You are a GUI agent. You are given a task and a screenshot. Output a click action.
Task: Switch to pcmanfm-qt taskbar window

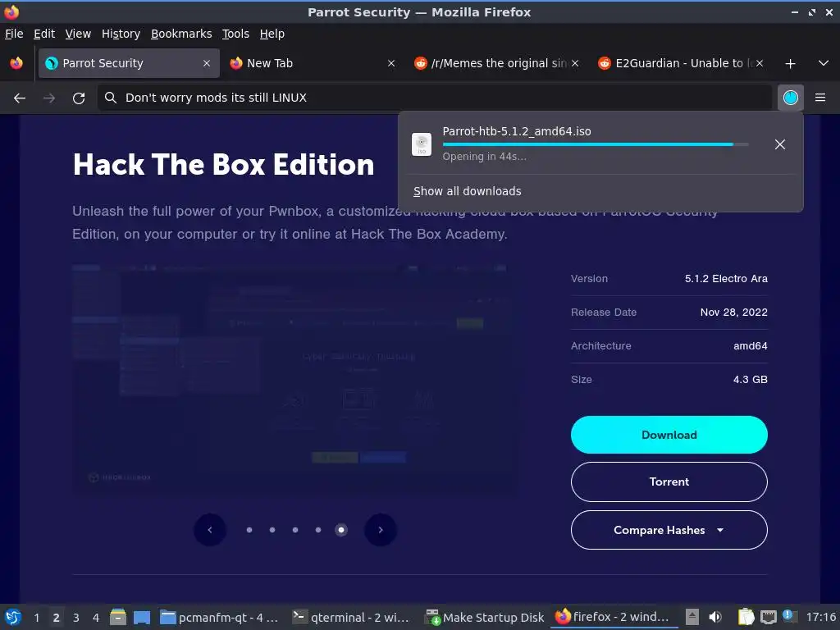[x=220, y=618]
